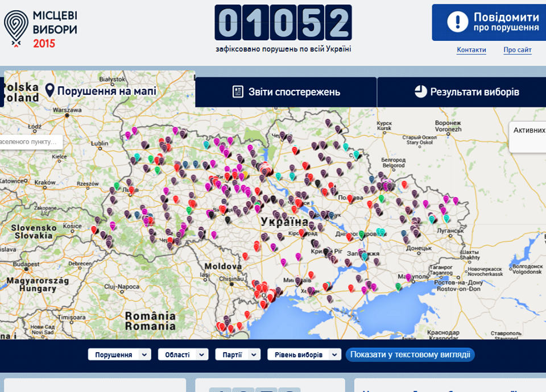546x392 pixels.
Task: Switch to Звіти спостережень tab
Action: (x=286, y=92)
